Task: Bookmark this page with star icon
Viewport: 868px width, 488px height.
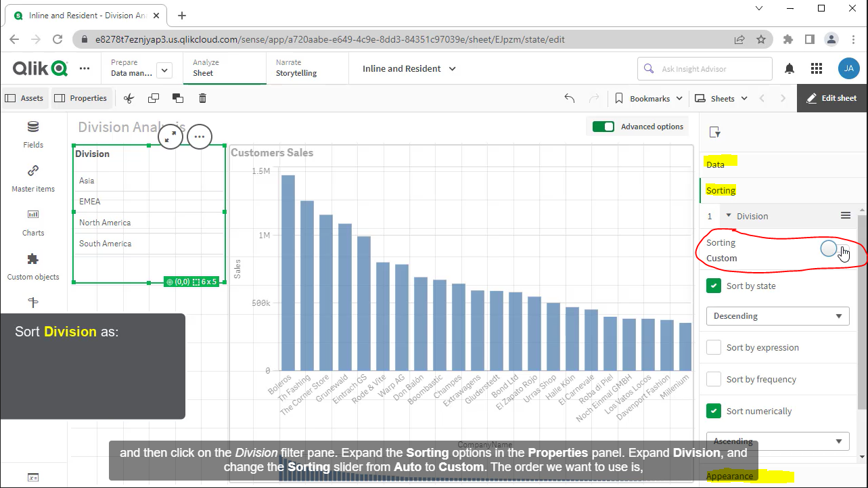Action: 761,39
